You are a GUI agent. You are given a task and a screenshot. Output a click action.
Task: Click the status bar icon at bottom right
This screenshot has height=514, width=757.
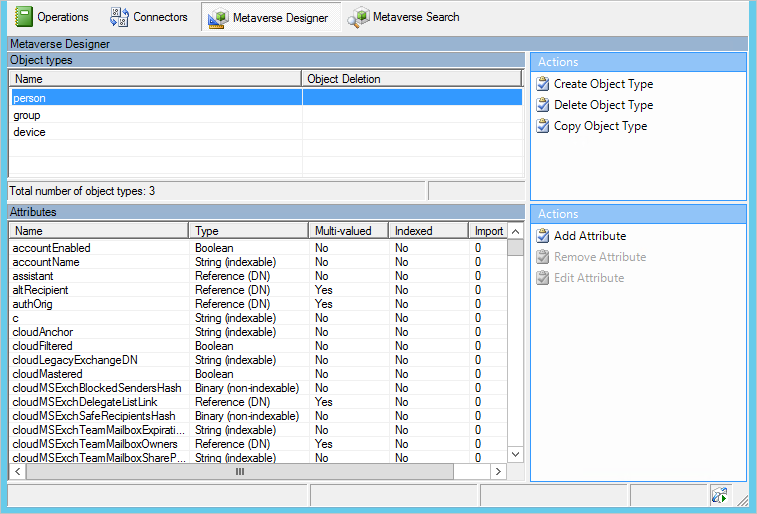coord(719,495)
